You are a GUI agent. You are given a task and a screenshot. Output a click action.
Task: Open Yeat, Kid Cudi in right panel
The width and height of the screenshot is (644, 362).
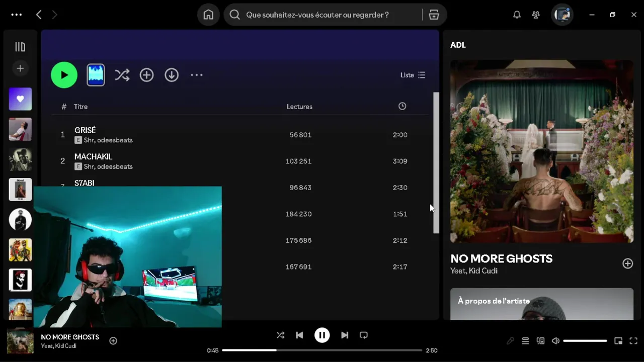point(474,271)
